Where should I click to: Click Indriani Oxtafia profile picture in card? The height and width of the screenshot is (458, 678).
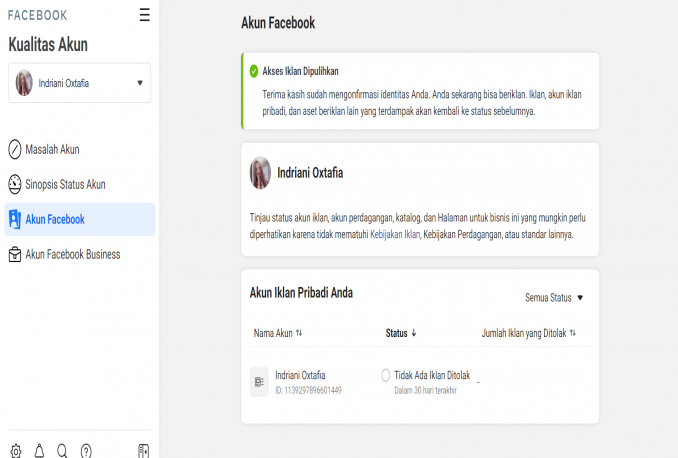click(x=260, y=172)
